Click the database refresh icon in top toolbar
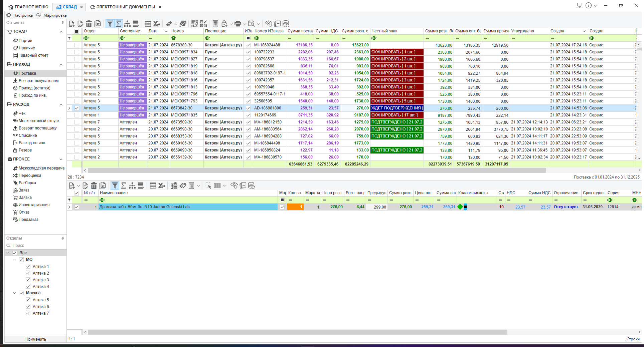 coord(286,24)
